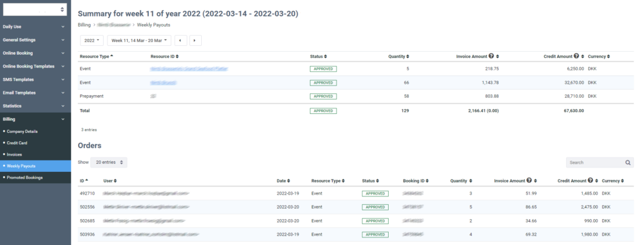Screen dimensions: 644x245
Task: Expand Statistics sidebar section
Action: [x=35, y=106]
